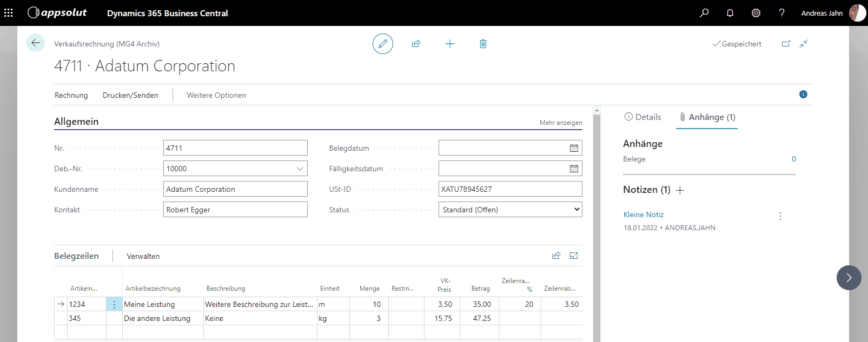The width and height of the screenshot is (868, 342).
Task: Click the plus icon to create new
Action: 449,44
